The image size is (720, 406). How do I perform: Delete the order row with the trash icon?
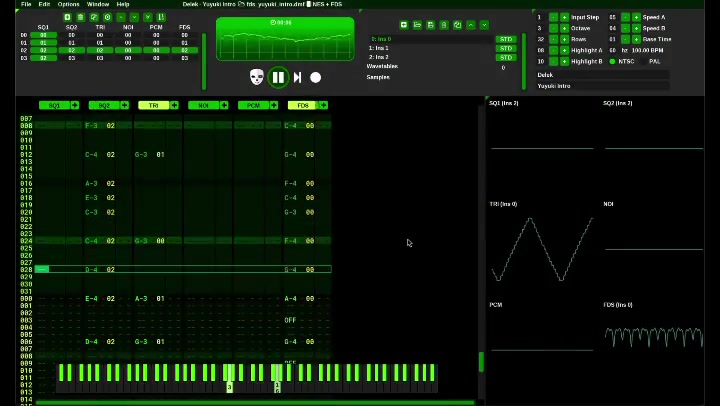point(81,17)
